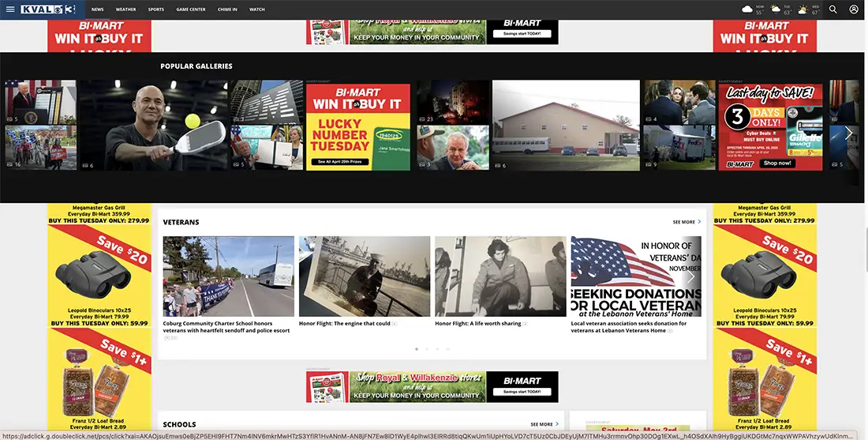The height and width of the screenshot is (440, 868).
Task: Advance Veterans carousel with right arrow
Action: pyautogui.click(x=691, y=276)
